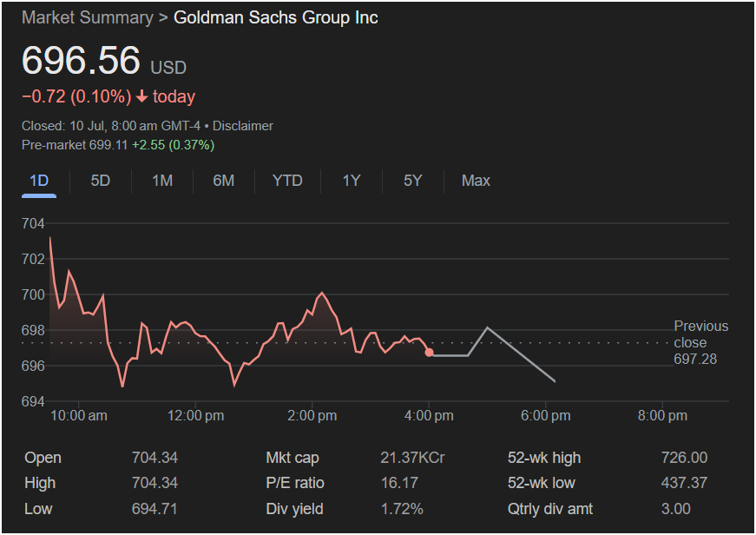Viewport: 756px width, 535px height.
Task: Click the USD currency label
Action: (x=168, y=68)
